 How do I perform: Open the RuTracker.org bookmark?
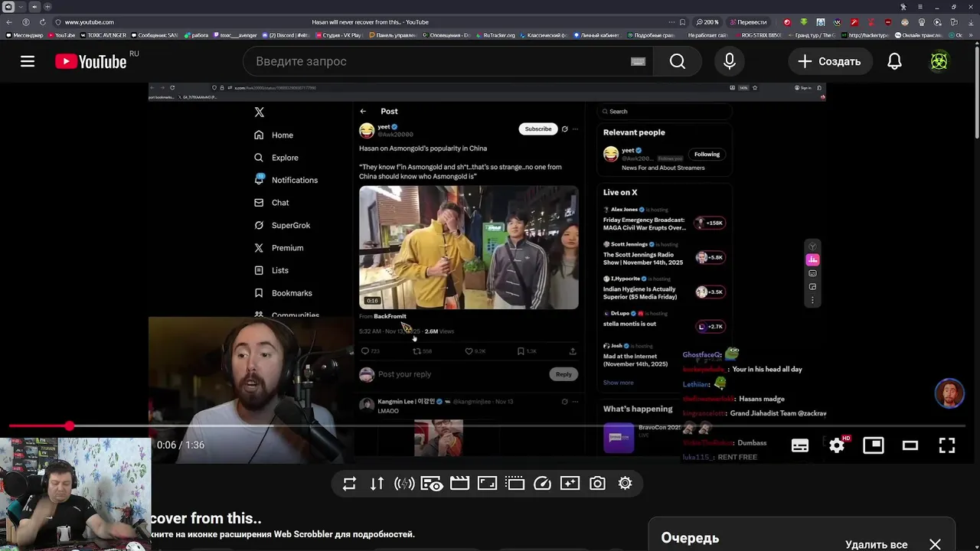(495, 35)
